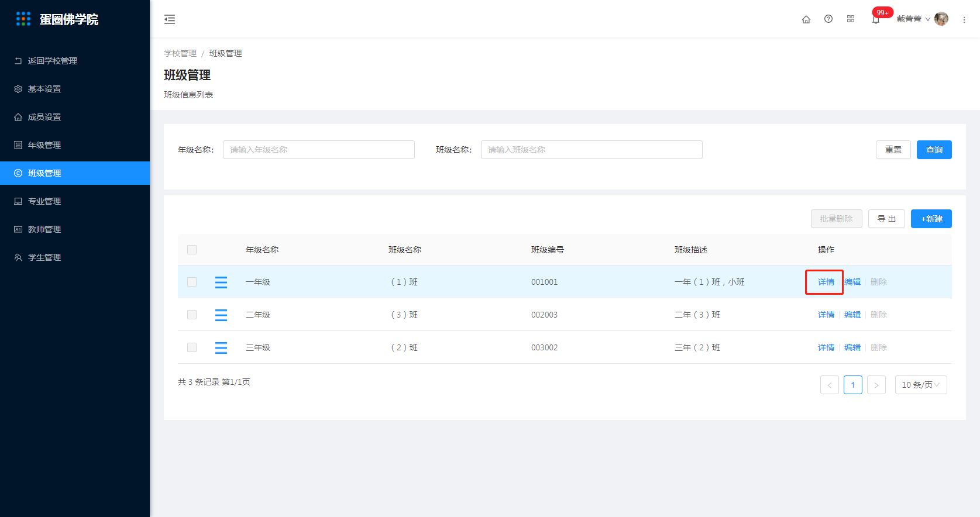Click class number 002003 cell

tap(544, 315)
